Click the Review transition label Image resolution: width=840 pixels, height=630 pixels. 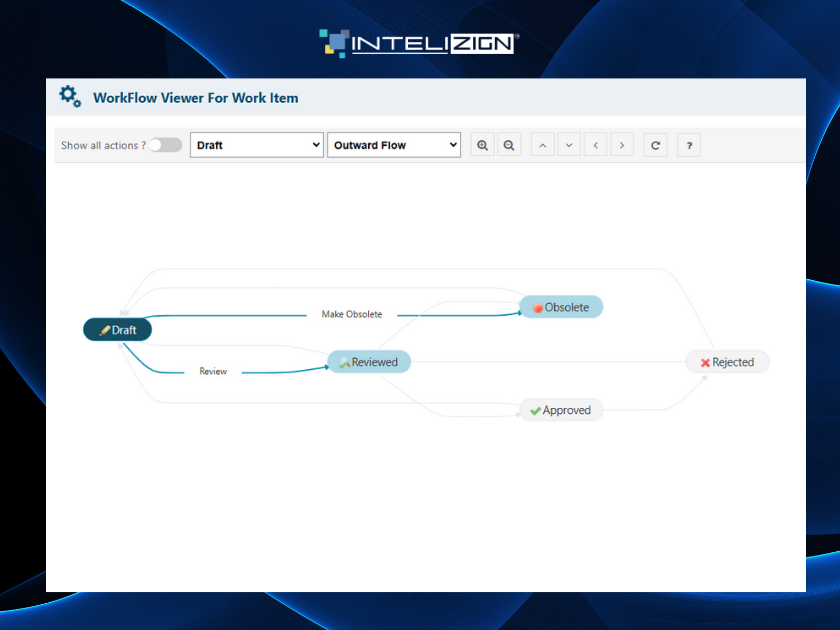(x=213, y=371)
